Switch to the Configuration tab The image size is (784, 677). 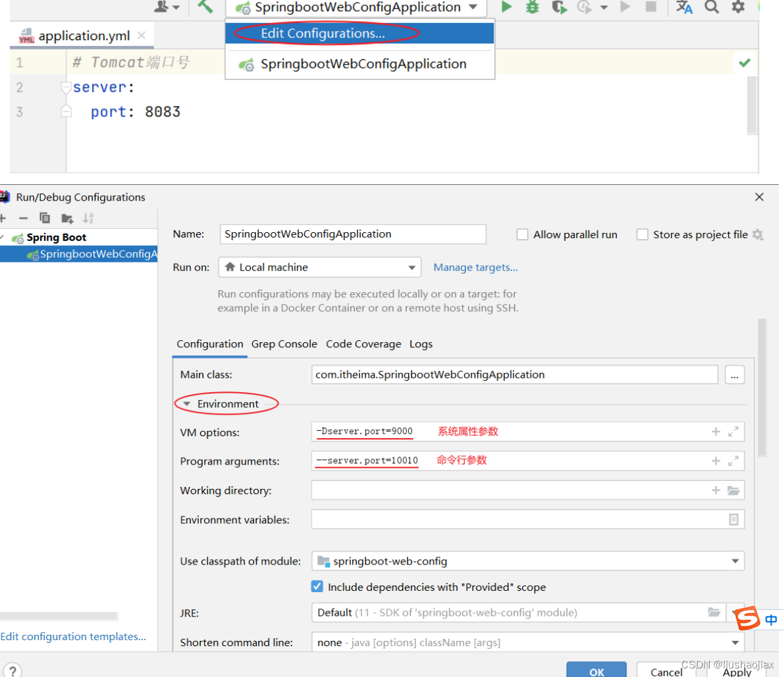point(209,343)
